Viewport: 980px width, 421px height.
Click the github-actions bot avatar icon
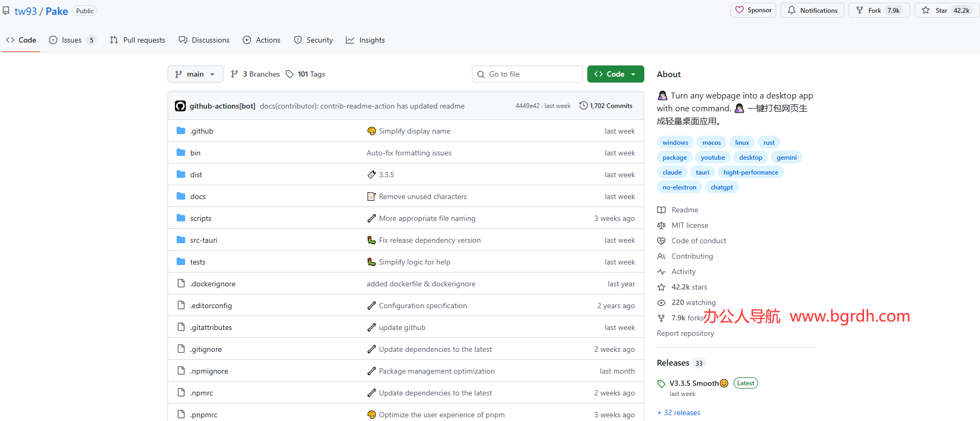point(180,106)
